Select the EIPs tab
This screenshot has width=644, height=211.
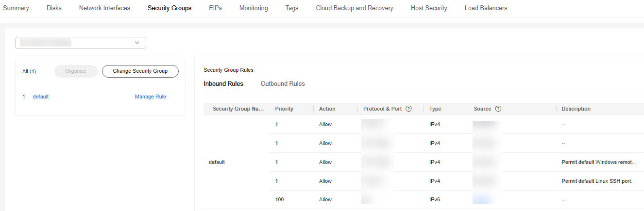tap(215, 8)
